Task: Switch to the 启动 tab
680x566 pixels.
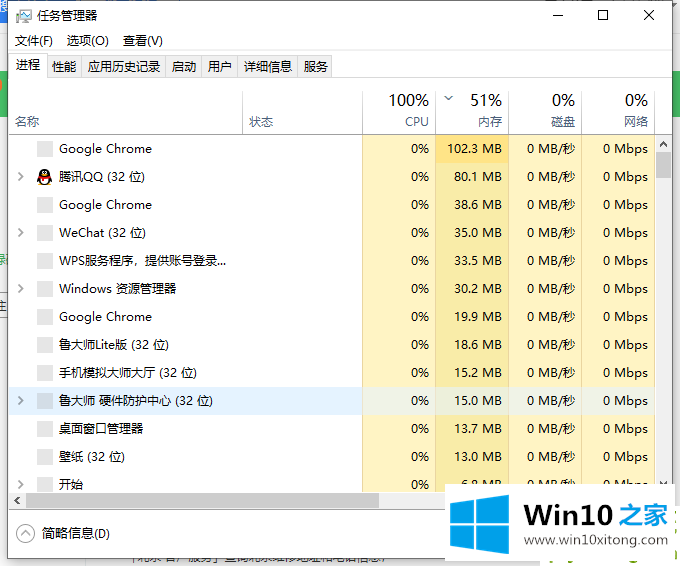Action: click(184, 67)
